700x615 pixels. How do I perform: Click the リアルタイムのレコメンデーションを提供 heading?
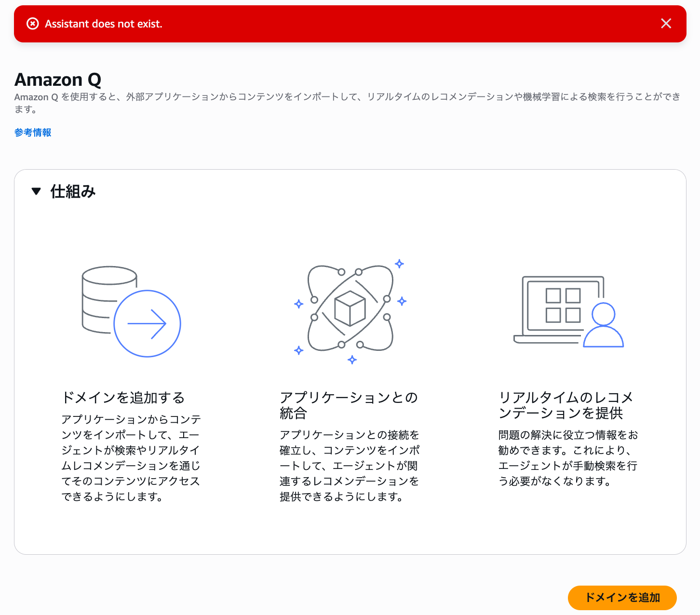pos(566,405)
